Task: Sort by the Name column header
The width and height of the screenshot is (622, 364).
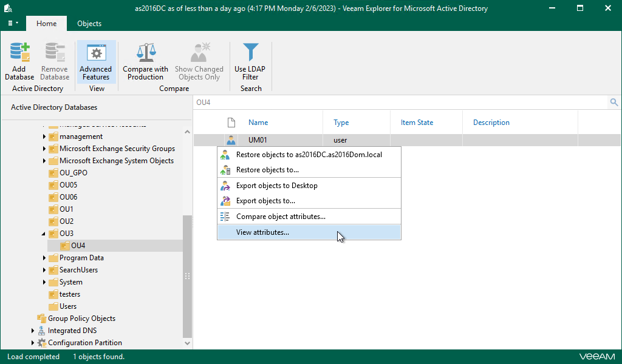Action: pos(258,123)
